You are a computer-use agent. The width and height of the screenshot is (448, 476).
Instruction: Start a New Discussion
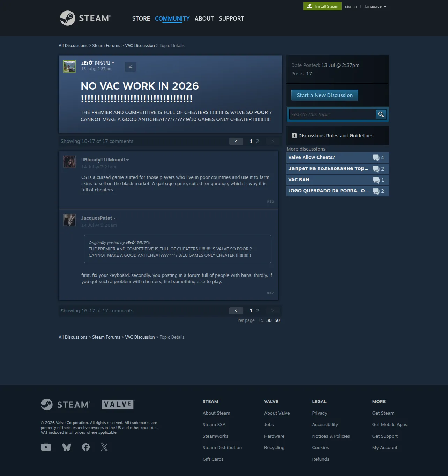pyautogui.click(x=325, y=95)
